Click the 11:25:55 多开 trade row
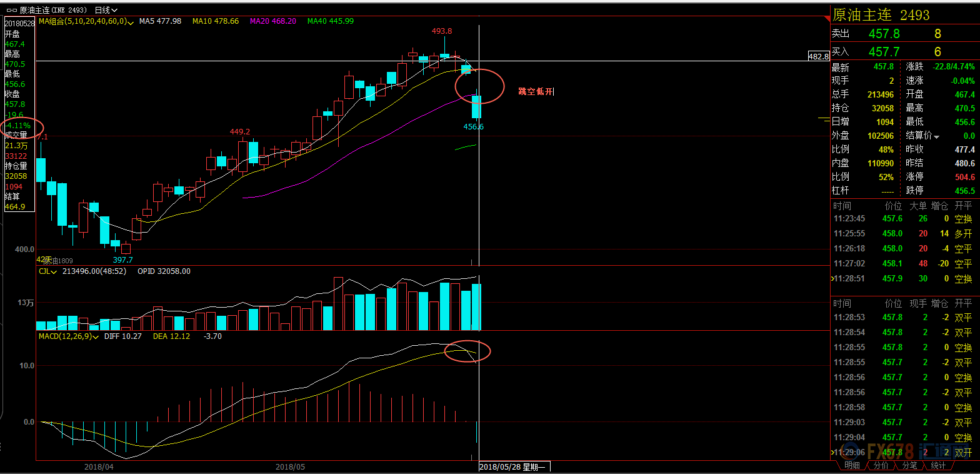The width and height of the screenshot is (980, 474). coord(904,234)
